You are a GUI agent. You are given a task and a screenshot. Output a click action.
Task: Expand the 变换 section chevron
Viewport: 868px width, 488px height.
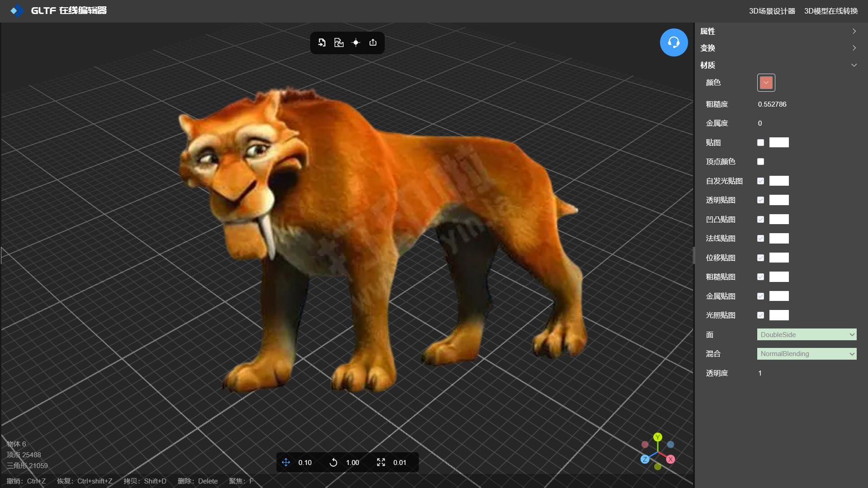coord(854,48)
